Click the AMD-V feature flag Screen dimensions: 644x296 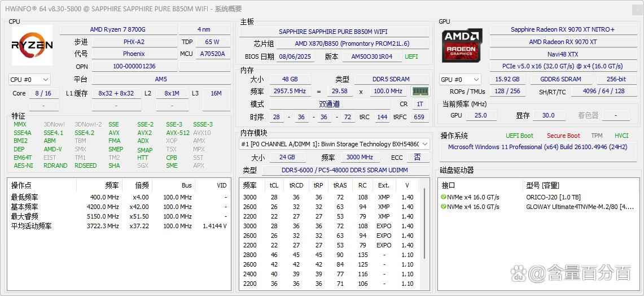pos(52,149)
